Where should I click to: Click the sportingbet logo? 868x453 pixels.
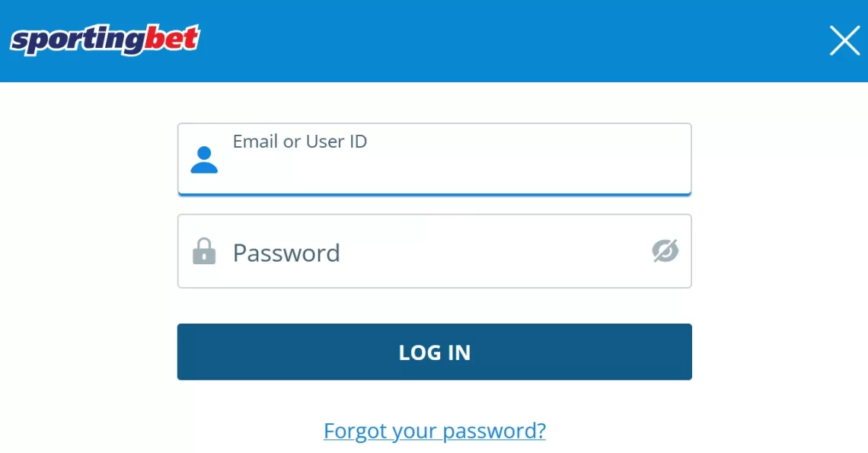tap(104, 40)
